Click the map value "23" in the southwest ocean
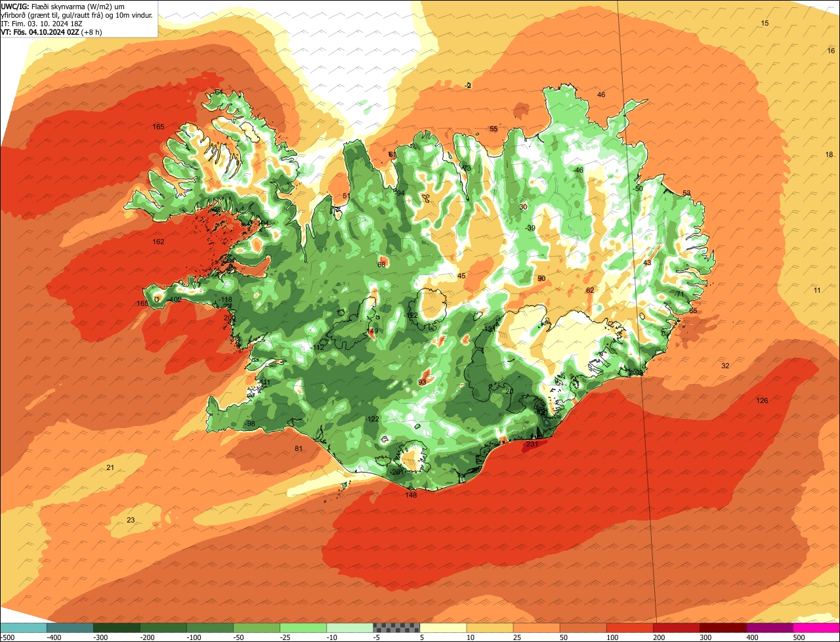Screen dimensions: 840x642 click(x=131, y=520)
